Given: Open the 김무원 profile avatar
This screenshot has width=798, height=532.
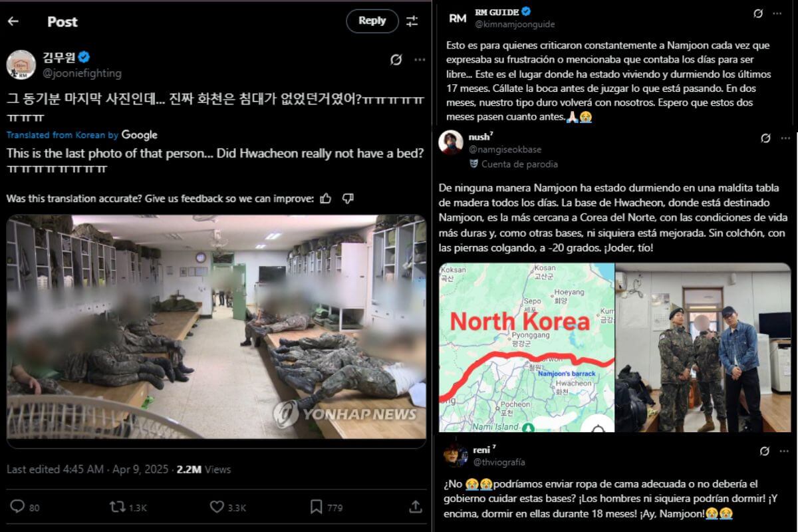Looking at the screenshot, I should (21, 65).
